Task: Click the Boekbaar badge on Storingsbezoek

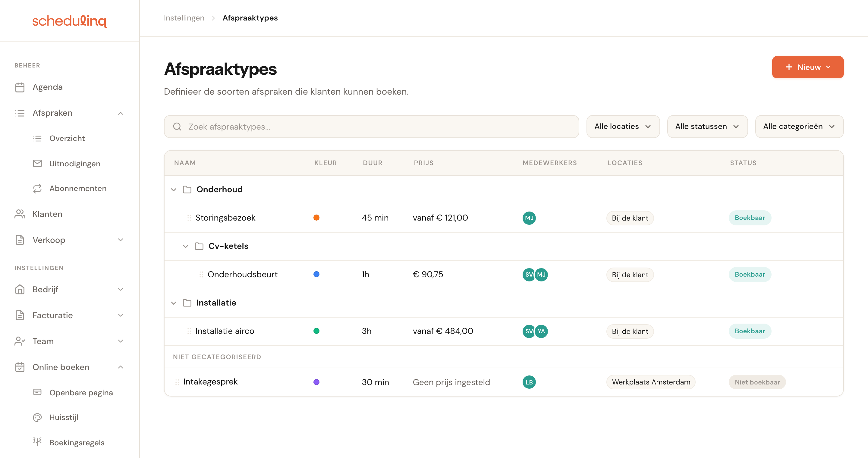Action: click(x=750, y=218)
